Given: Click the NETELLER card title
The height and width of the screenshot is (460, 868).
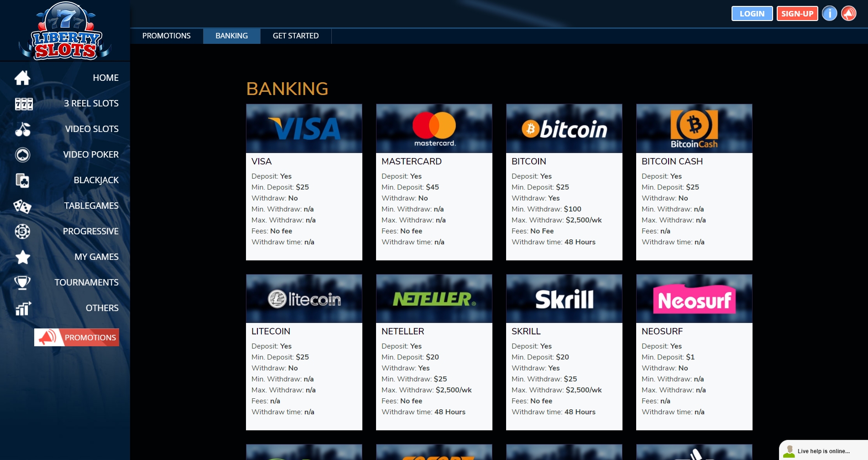Looking at the screenshot, I should tap(403, 331).
